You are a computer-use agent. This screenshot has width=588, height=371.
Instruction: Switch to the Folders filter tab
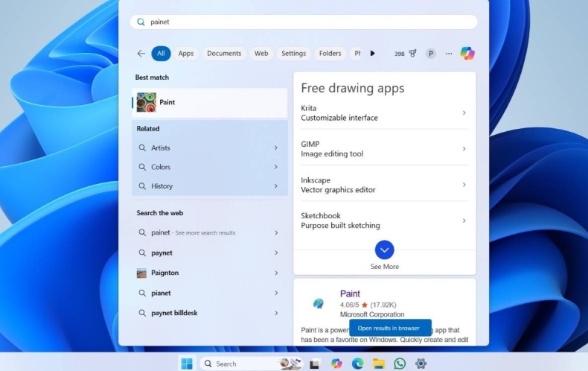point(330,54)
